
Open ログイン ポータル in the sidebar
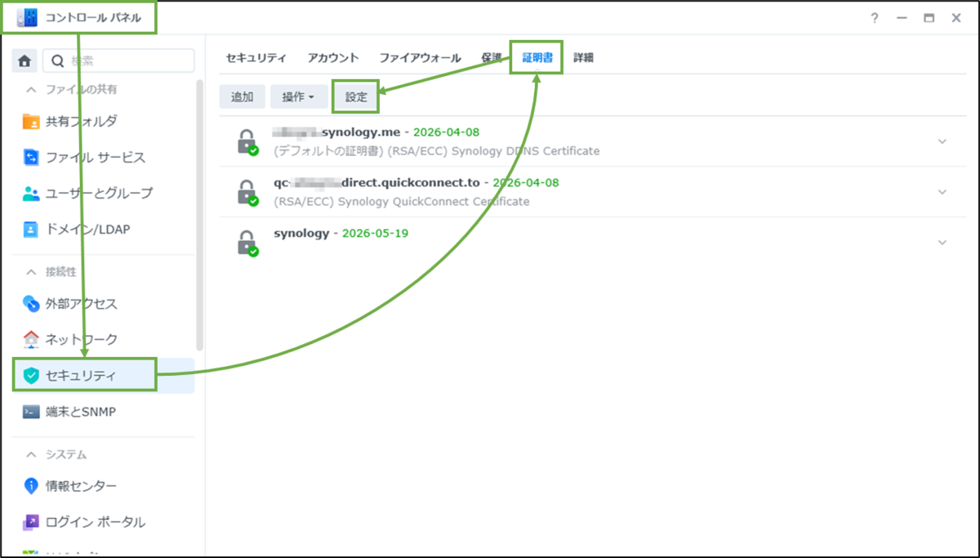coord(104,522)
